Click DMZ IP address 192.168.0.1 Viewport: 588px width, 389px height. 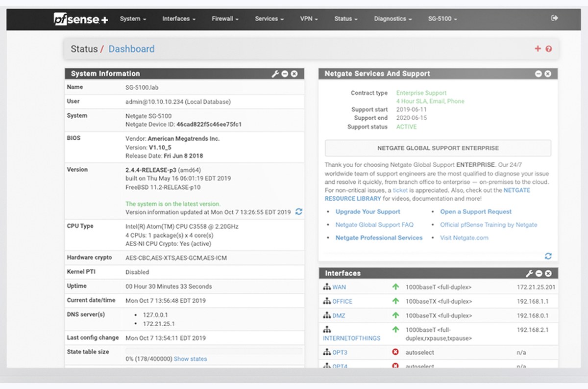point(533,316)
